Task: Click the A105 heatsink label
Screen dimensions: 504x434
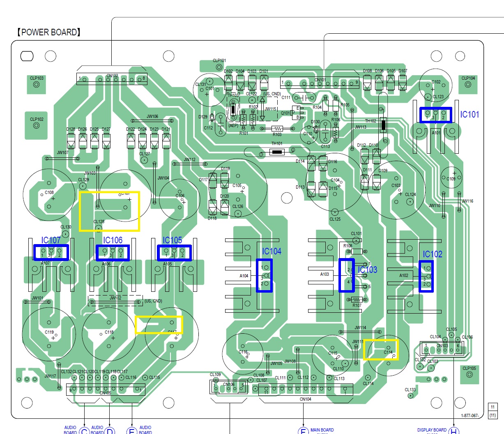Action: 168,264
